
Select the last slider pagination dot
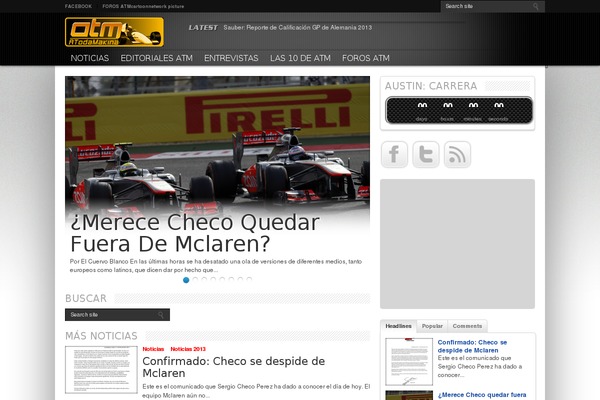[x=249, y=280]
